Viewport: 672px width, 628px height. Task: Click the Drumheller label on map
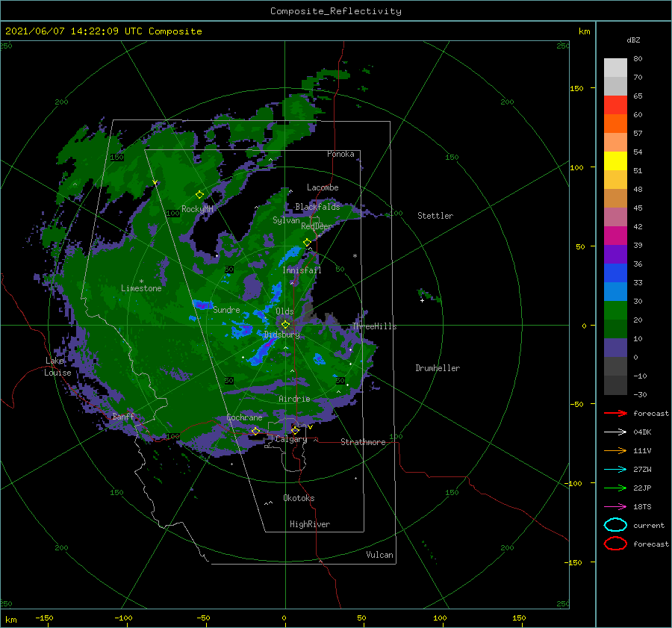point(438,368)
